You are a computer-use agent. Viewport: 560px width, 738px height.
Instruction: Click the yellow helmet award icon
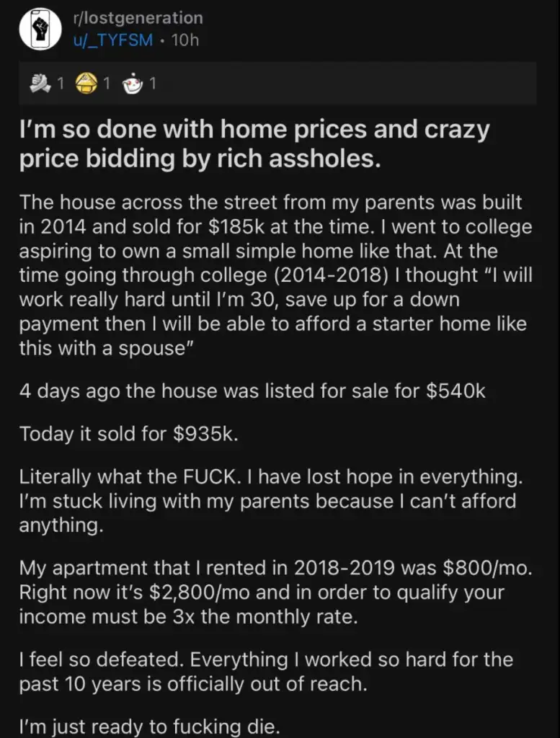coord(88,84)
